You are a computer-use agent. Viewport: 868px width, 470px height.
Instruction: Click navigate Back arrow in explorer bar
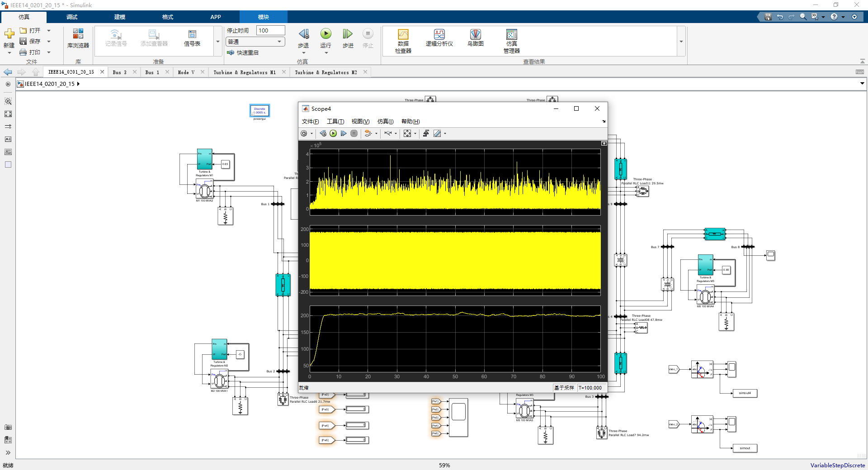[x=8, y=72]
